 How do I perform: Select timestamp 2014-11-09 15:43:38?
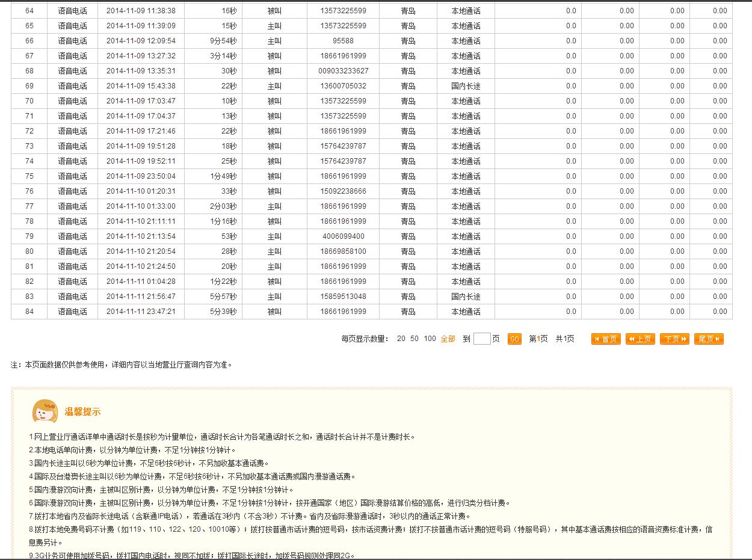[141, 86]
